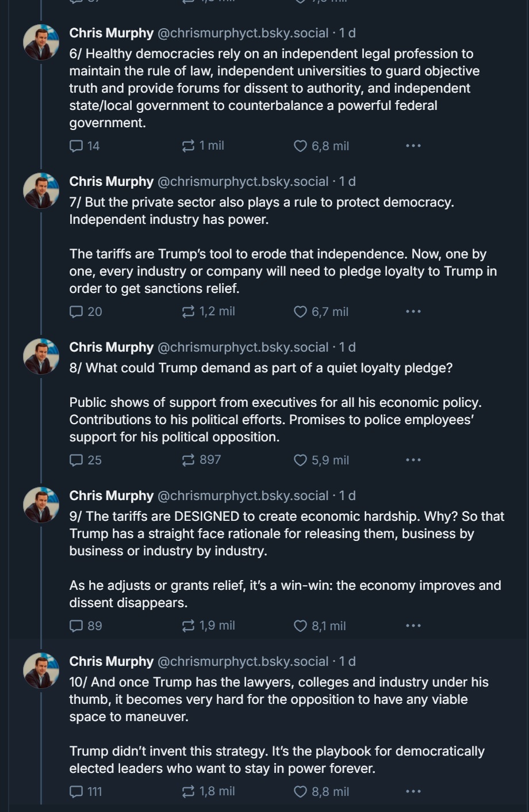The image size is (529, 812).
Task: Like post 7/ with 6,7 mil likes
Action: (301, 312)
